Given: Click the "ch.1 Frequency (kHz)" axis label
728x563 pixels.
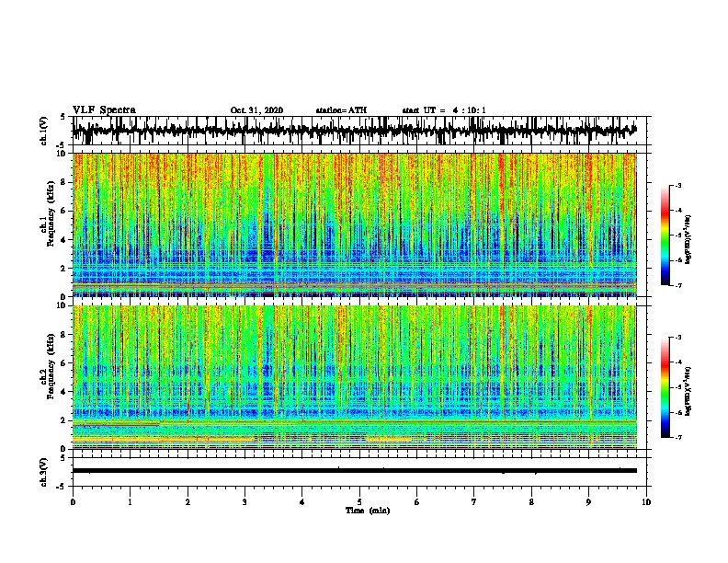Looking at the screenshot, I should point(48,213).
